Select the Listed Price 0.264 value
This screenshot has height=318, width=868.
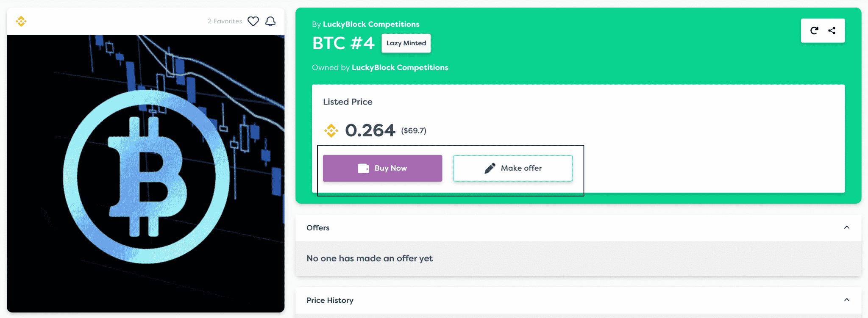pos(370,130)
